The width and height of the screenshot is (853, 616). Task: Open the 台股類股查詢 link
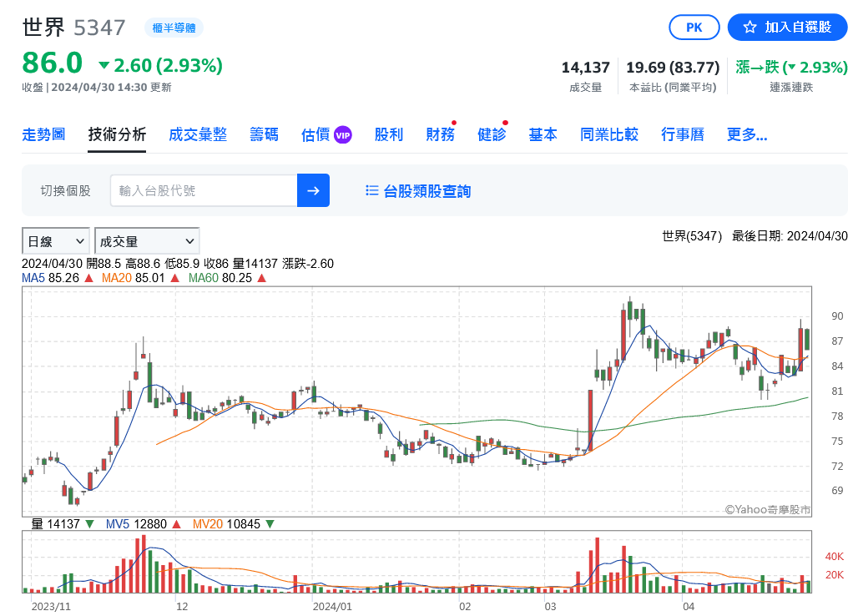tap(427, 191)
